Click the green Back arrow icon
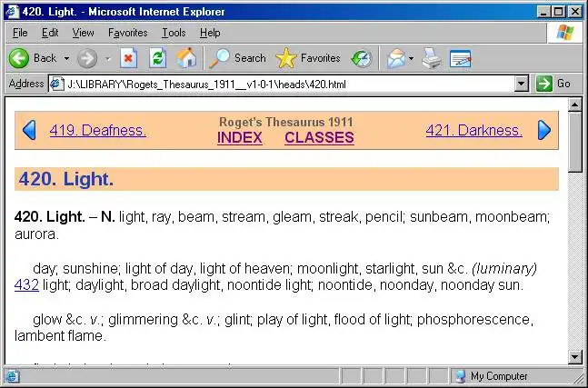 click(x=19, y=58)
